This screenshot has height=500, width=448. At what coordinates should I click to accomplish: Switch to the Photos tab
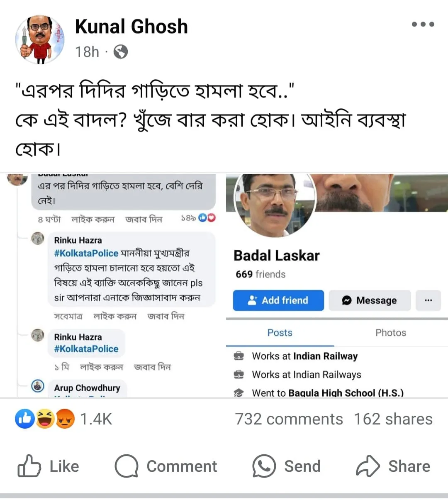390,333
